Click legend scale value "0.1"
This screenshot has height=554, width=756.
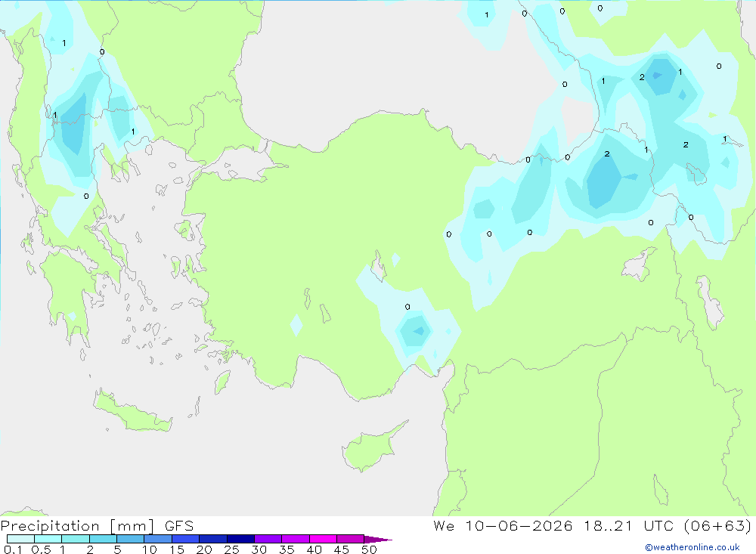pos(13,549)
